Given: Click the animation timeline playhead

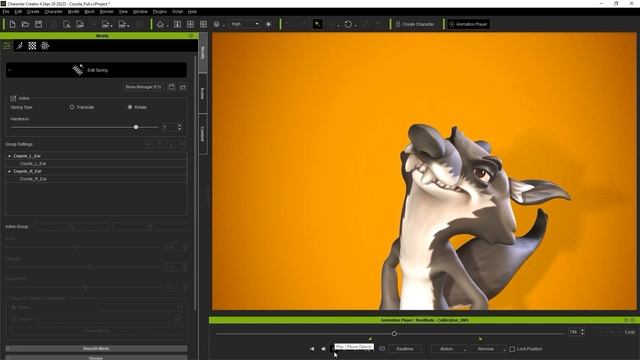Looking at the screenshot, I should 394,334.
